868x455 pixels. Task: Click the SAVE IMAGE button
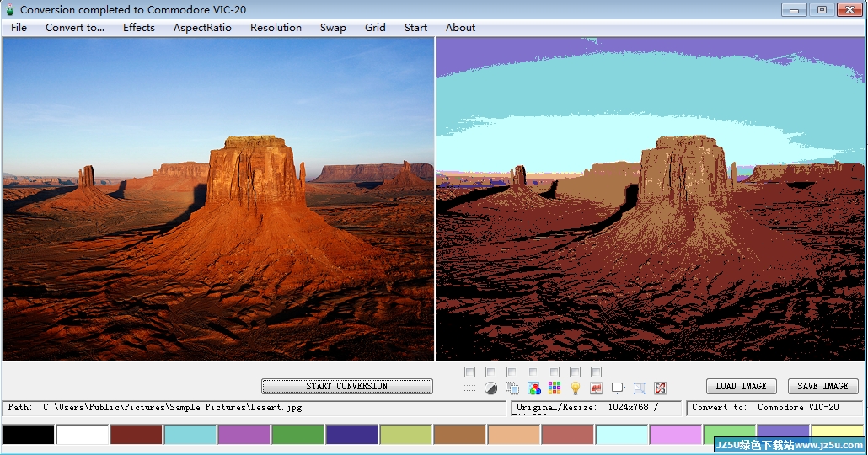[x=822, y=386]
